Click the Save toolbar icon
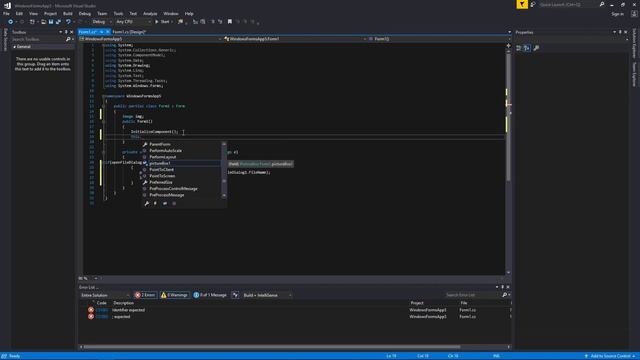 click(x=51, y=22)
